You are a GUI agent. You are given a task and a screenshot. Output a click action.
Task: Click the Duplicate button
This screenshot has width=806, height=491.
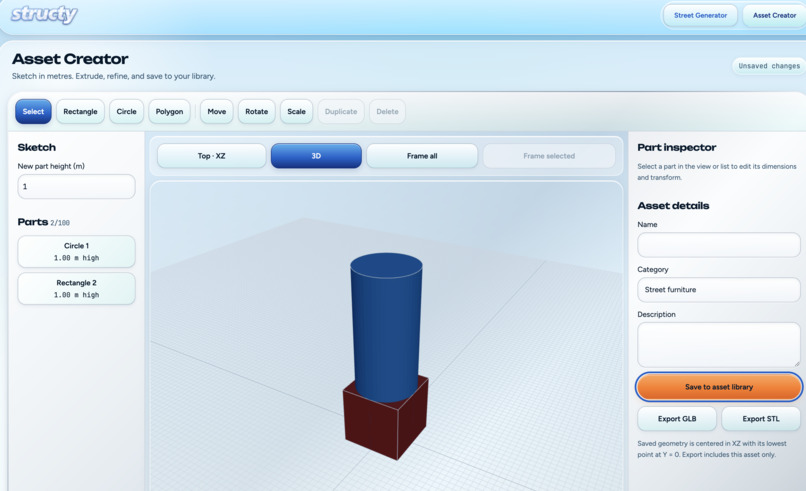(341, 112)
